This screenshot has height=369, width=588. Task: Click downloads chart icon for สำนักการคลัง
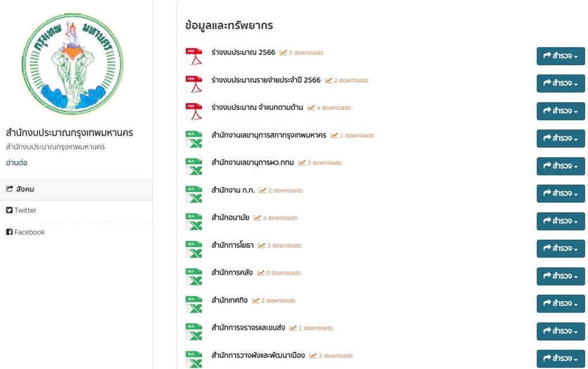coord(261,273)
